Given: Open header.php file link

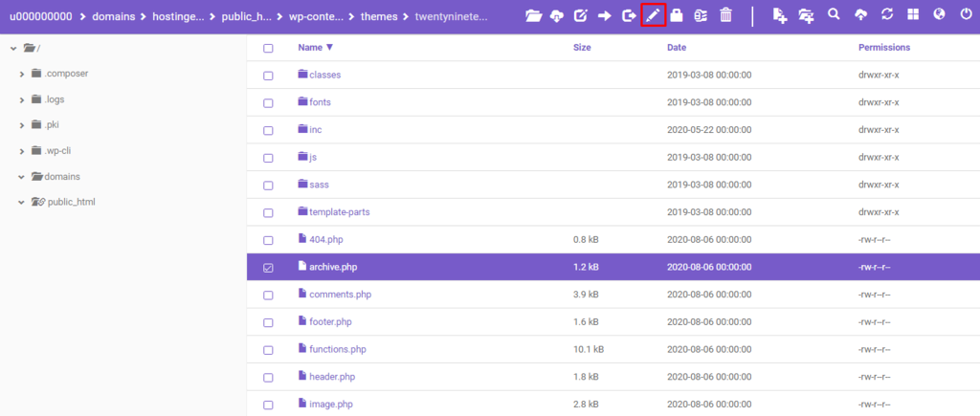Looking at the screenshot, I should tap(332, 378).
